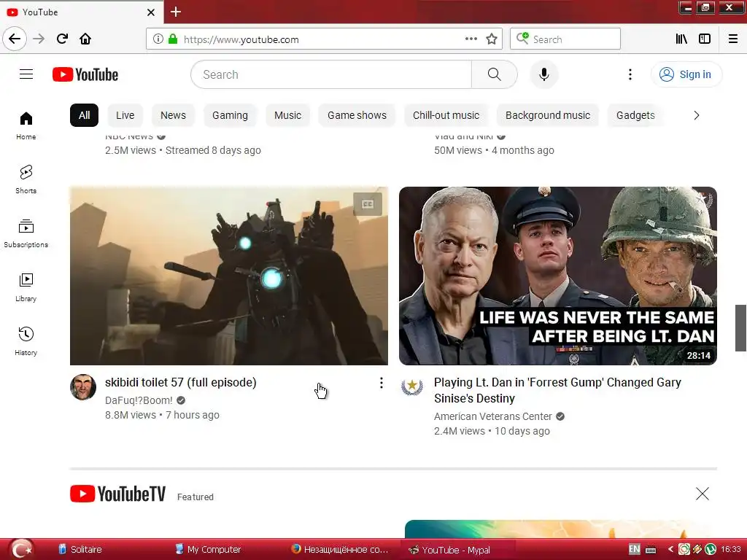The height and width of the screenshot is (560, 747).
Task: Start voice search with microphone icon
Action: [543, 74]
